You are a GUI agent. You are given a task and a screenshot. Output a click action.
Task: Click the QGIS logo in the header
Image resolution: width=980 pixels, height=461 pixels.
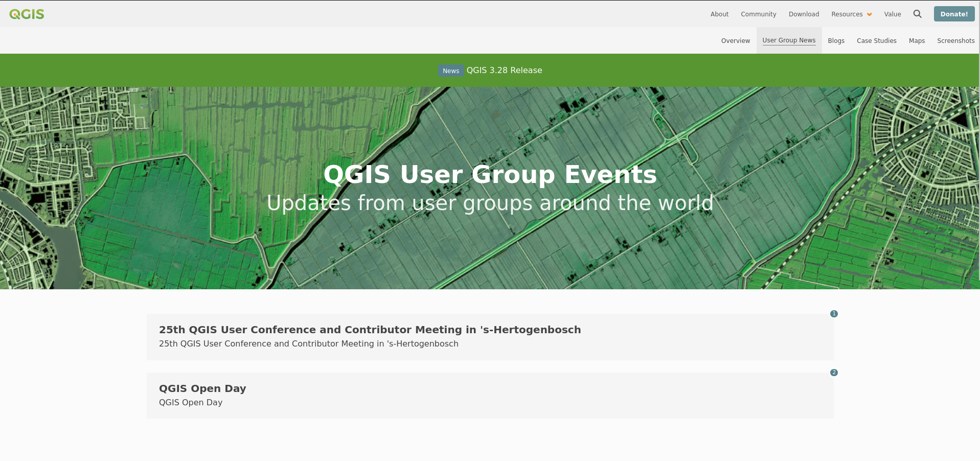pyautogui.click(x=27, y=14)
